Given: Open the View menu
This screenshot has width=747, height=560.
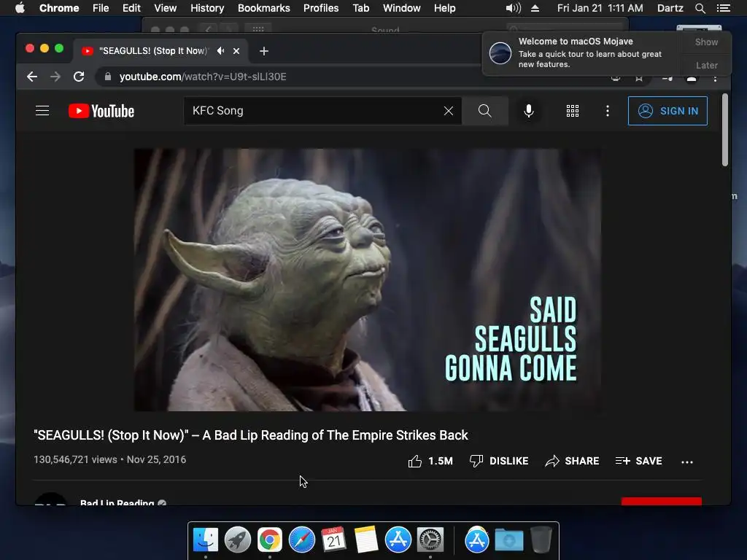Looking at the screenshot, I should [x=166, y=8].
